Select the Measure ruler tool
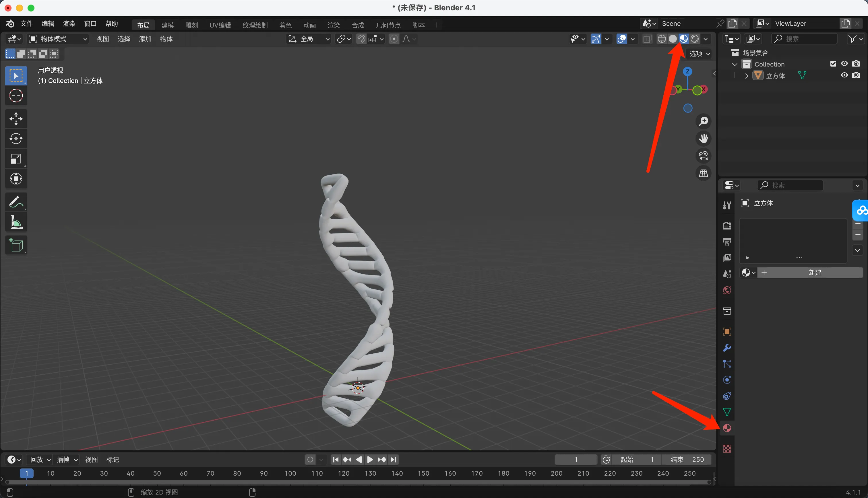The image size is (868, 498). pyautogui.click(x=16, y=222)
